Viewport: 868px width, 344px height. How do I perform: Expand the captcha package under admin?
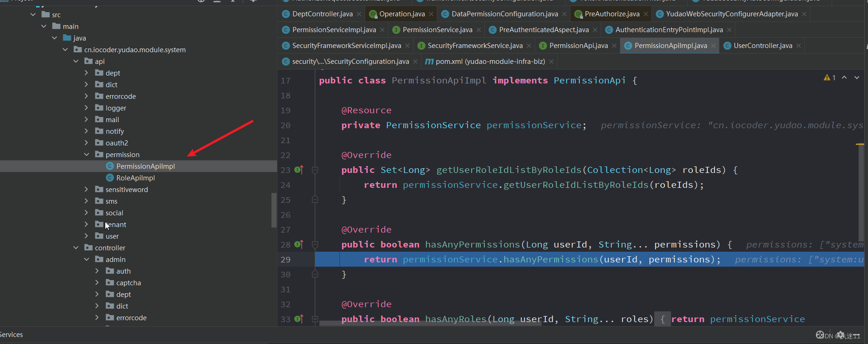click(97, 282)
